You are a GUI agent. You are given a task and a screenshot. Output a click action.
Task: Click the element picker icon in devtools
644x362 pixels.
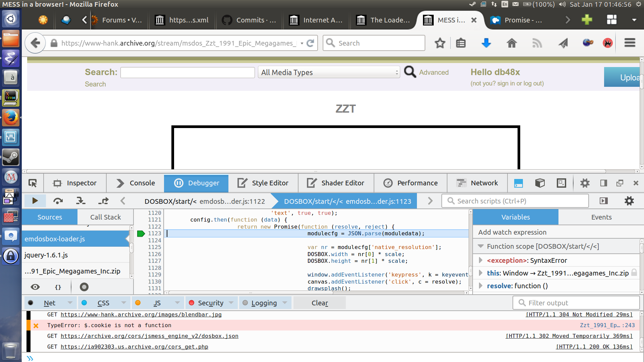point(33,183)
